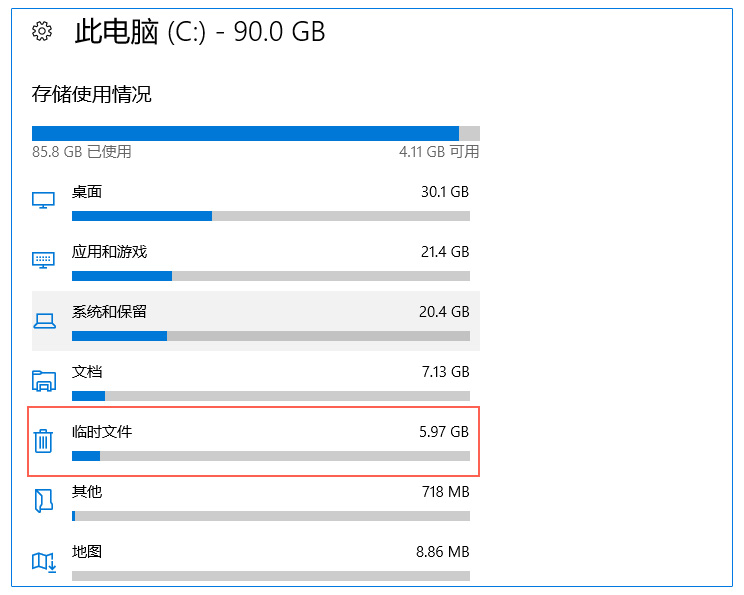Click the trash bin icon for 临时文件
The width and height of the screenshot is (744, 595).
point(43,441)
